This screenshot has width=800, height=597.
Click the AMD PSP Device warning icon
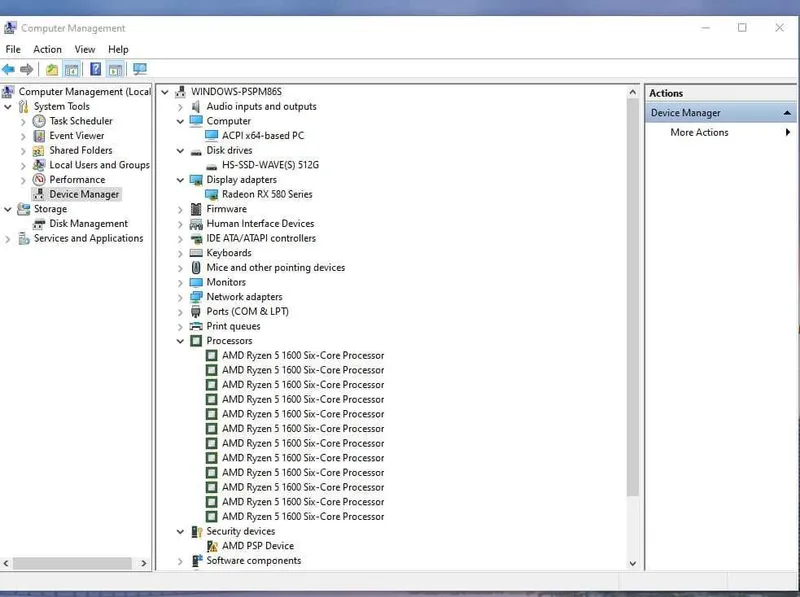coord(212,546)
